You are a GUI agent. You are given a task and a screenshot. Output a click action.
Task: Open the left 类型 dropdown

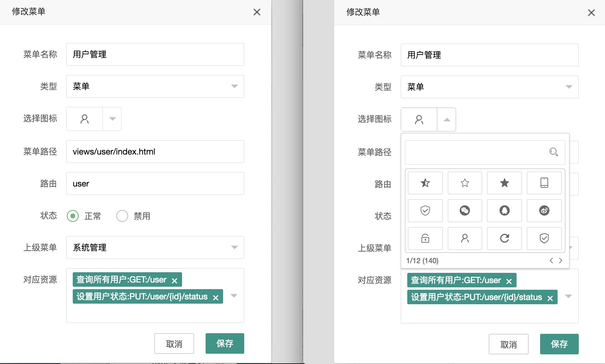point(155,86)
